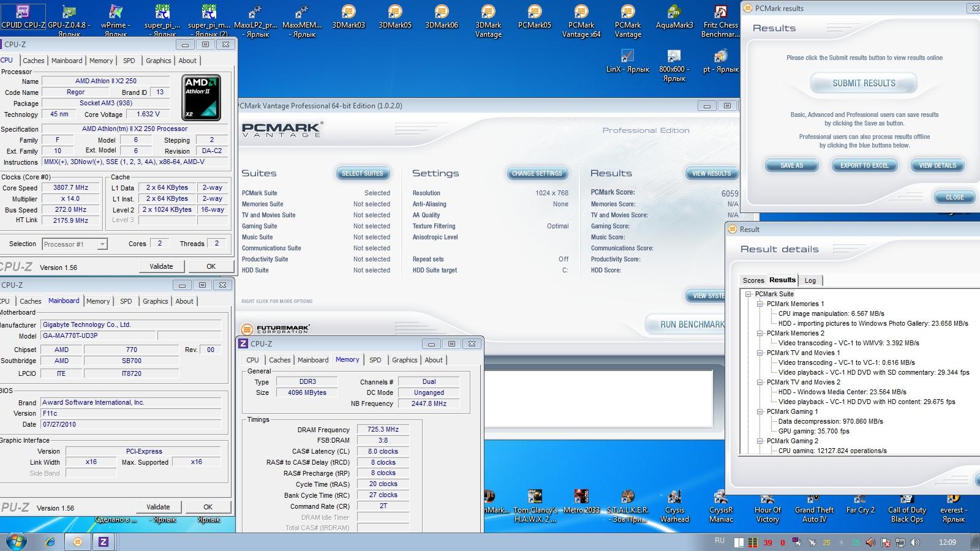Open Grand Theft Auto IV shortcut
Screen dimensions: 980x551
click(814, 506)
